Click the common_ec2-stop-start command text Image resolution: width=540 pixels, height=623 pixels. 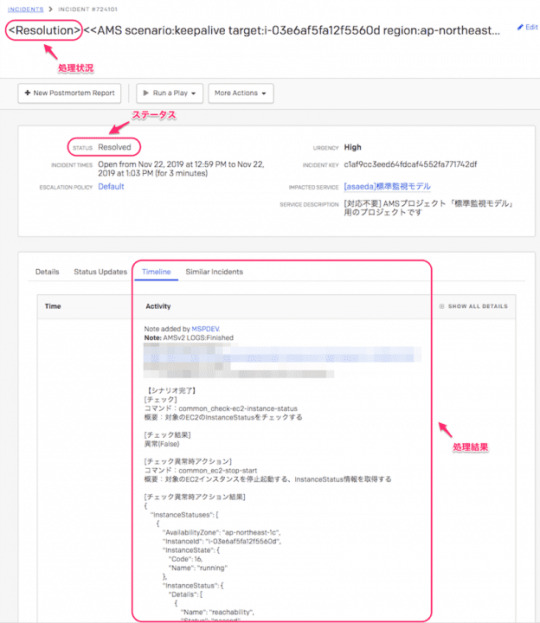[x=218, y=470]
